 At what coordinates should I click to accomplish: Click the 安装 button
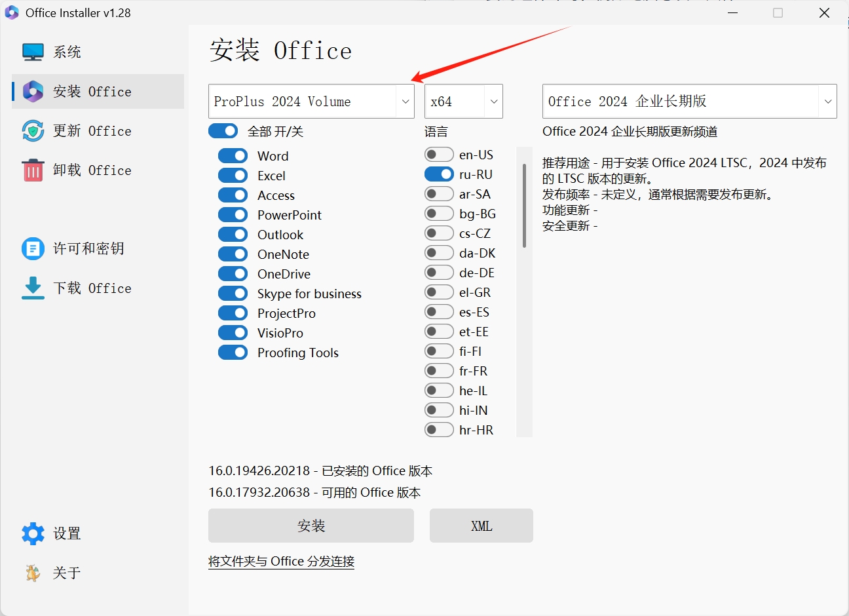click(311, 526)
